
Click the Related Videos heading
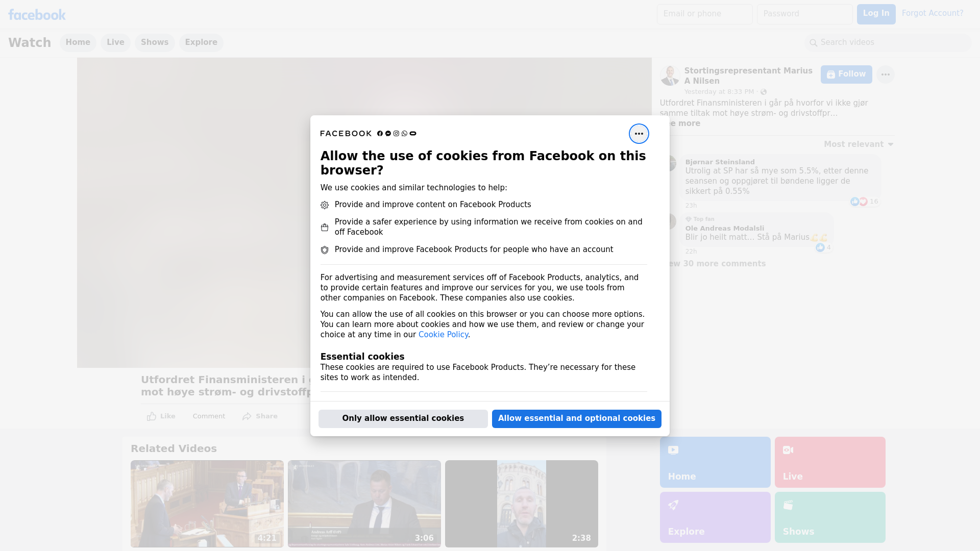(174, 448)
